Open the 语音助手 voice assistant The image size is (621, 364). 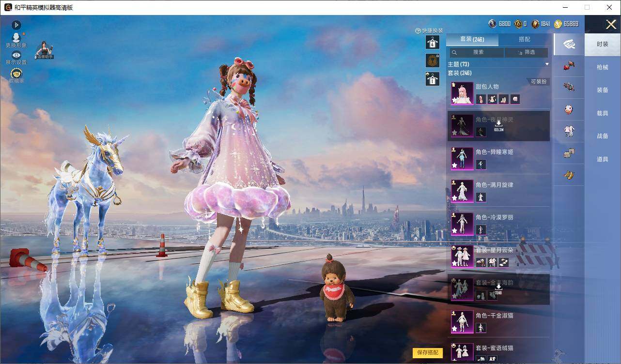45,50
